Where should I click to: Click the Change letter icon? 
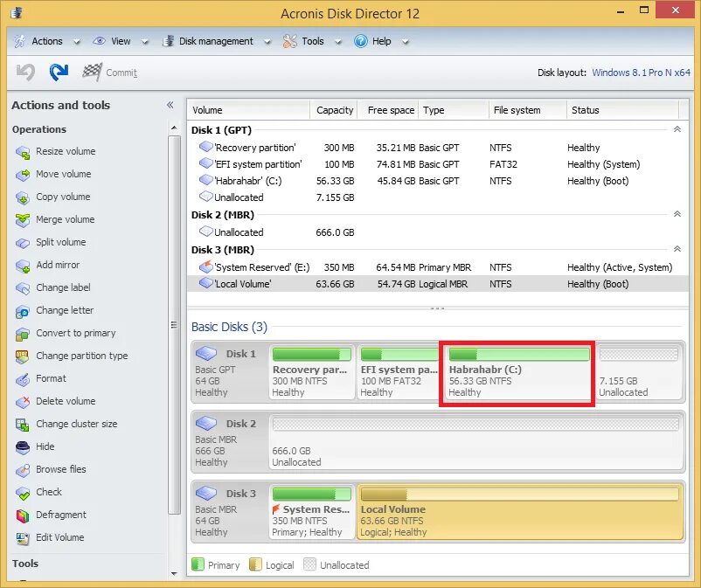[x=23, y=311]
